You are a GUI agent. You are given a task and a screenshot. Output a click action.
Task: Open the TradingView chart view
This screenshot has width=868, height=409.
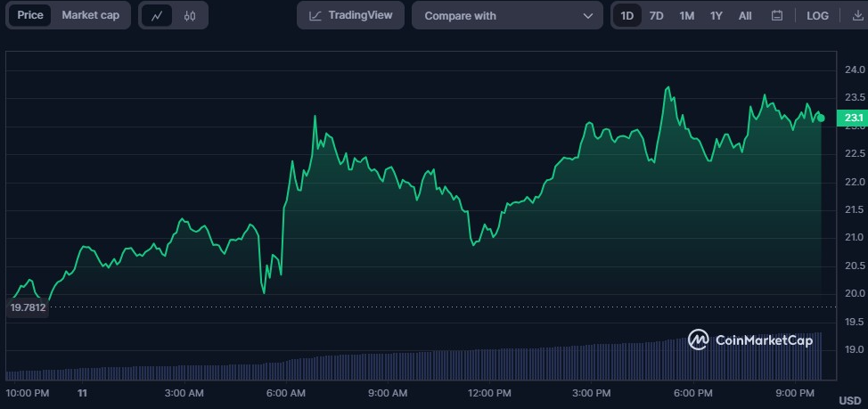(350, 15)
